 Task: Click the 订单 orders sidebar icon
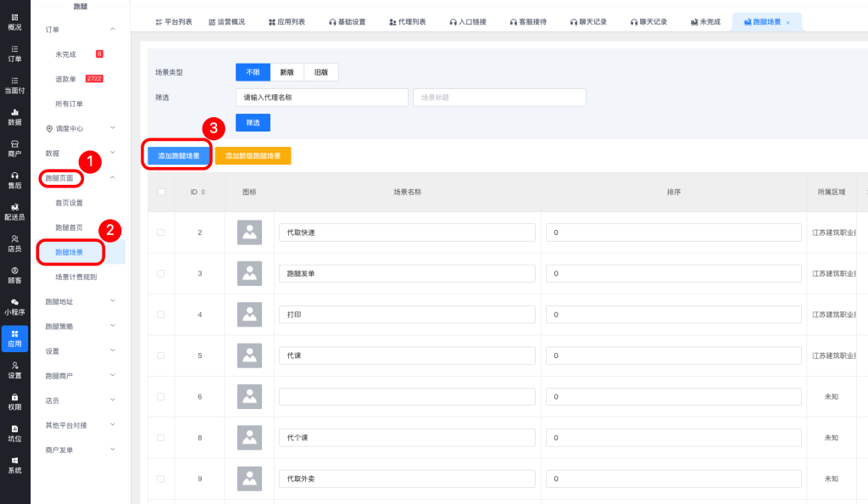(x=14, y=53)
